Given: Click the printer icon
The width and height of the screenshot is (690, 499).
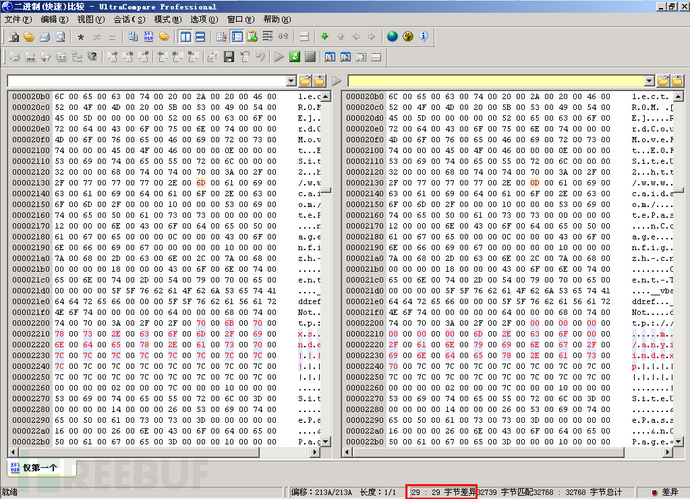Looking at the screenshot, I should 45,37.
